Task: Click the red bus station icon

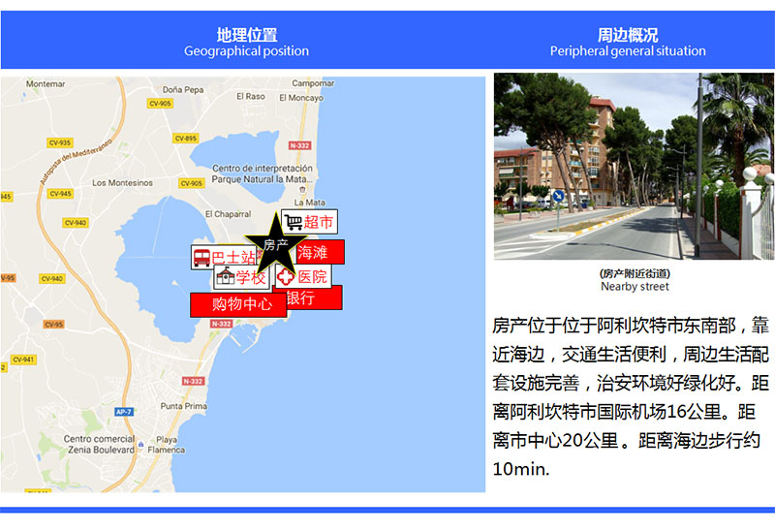Action: point(201,259)
